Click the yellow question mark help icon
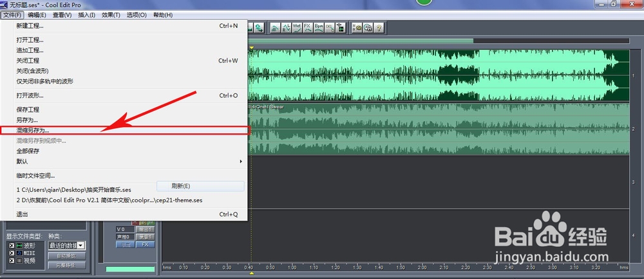The width and height of the screenshot is (644, 279). 379,28
